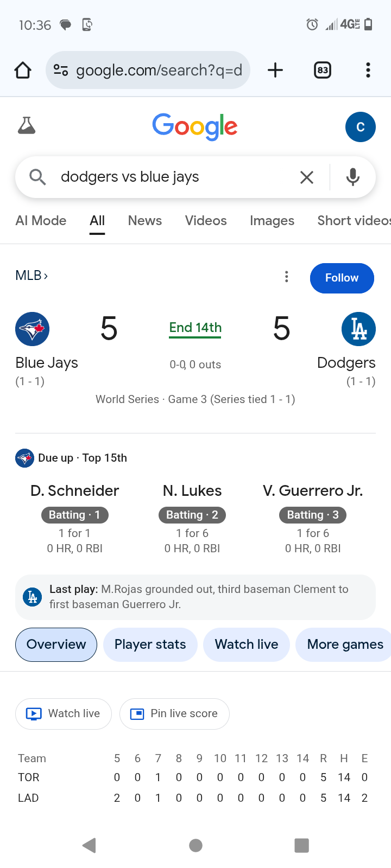391x868 pixels.
Task: Tap the Pin live score button
Action: [174, 713]
